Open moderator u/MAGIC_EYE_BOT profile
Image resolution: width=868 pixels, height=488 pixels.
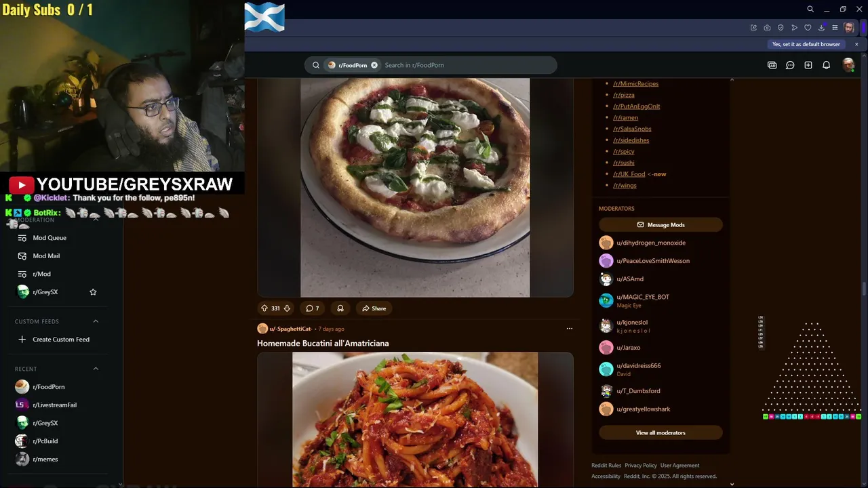coord(643,297)
